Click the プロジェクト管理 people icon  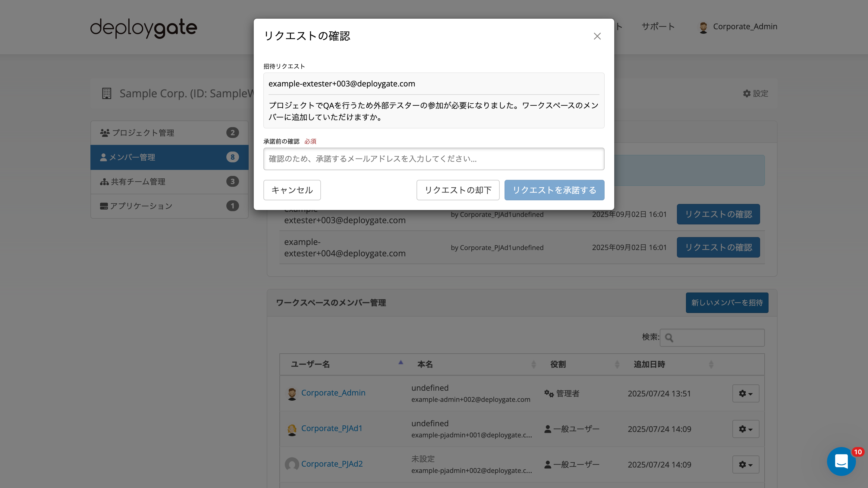tap(105, 132)
